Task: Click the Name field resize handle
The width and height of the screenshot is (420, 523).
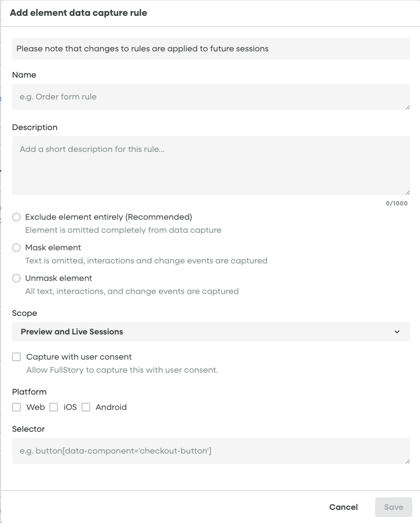Action: tap(407, 108)
